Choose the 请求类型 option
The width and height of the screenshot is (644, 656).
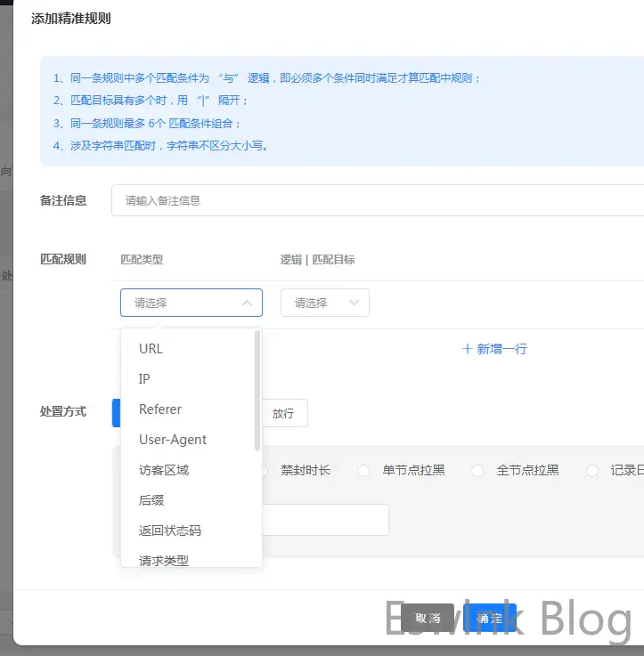(164, 560)
